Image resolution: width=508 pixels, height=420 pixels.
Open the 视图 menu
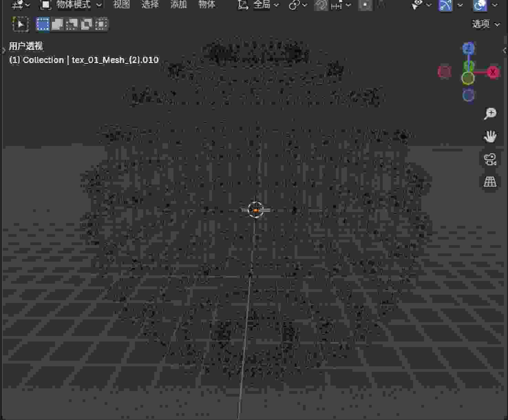pyautogui.click(x=121, y=5)
